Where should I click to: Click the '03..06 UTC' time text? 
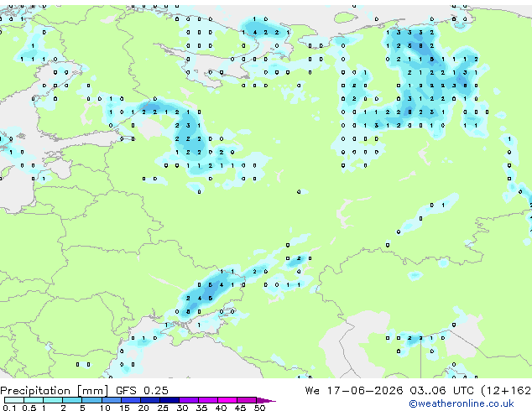tap(441, 391)
